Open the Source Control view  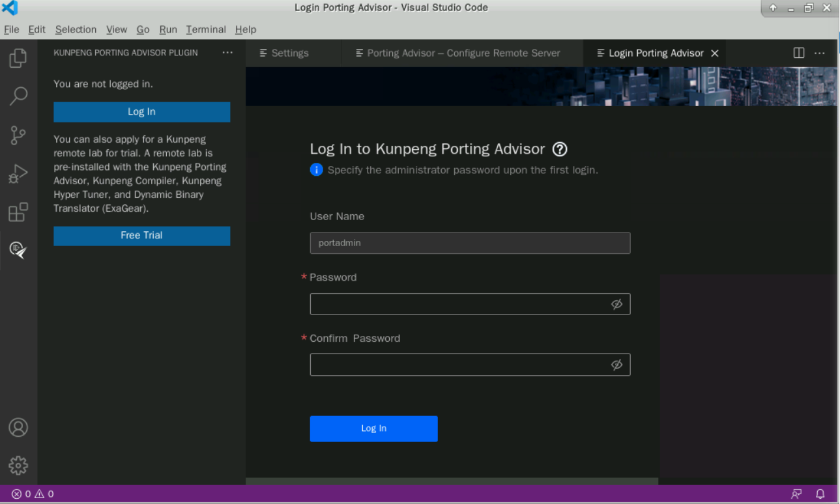point(18,135)
